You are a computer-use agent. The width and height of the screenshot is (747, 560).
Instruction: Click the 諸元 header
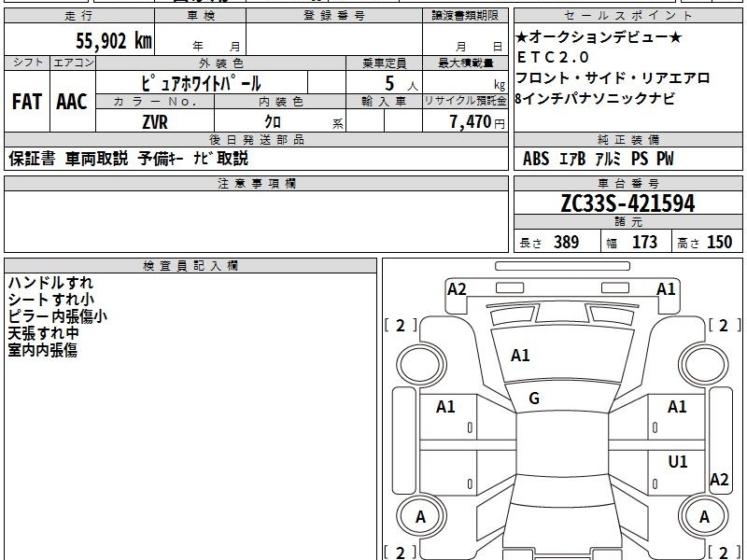click(627, 221)
